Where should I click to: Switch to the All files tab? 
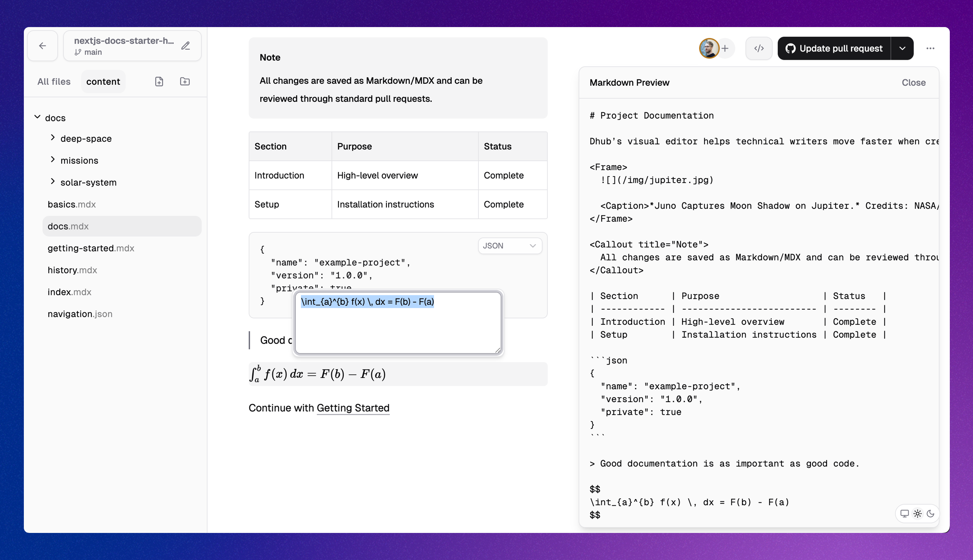(x=54, y=82)
